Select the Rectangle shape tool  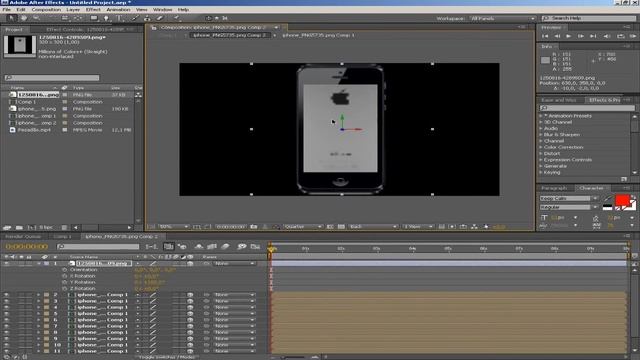pos(94,18)
